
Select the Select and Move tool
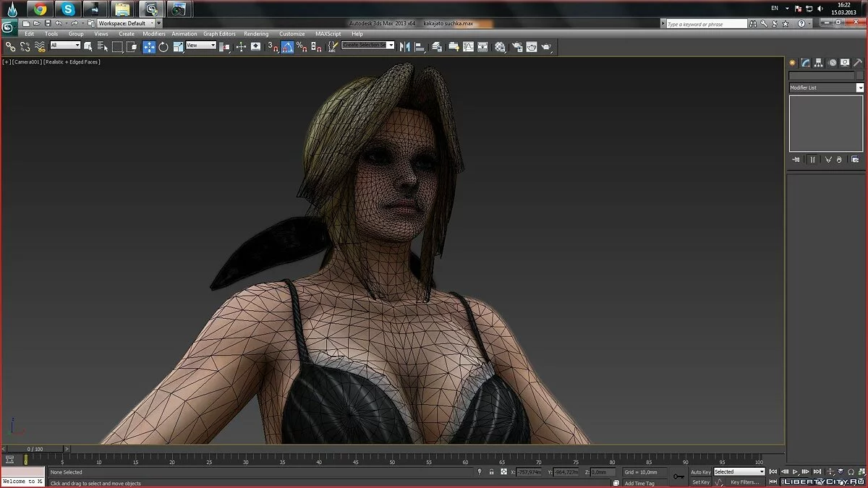[149, 46]
